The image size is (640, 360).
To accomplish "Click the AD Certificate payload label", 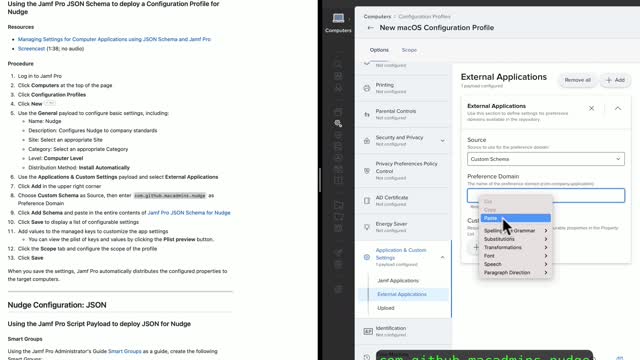I will (x=392, y=198).
